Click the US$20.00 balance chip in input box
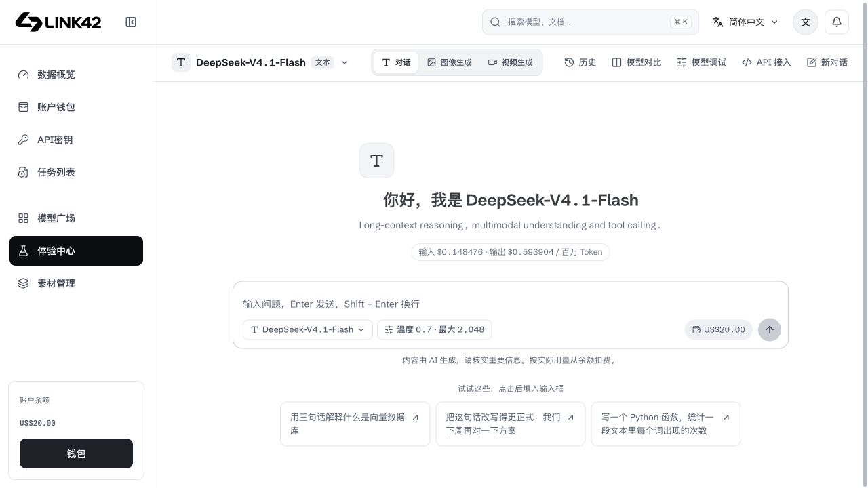The height and width of the screenshot is (488, 868). click(x=719, y=329)
